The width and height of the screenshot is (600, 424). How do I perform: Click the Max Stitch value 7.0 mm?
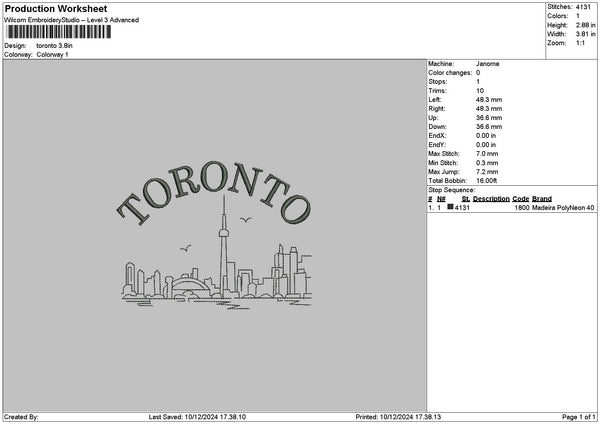tap(487, 154)
